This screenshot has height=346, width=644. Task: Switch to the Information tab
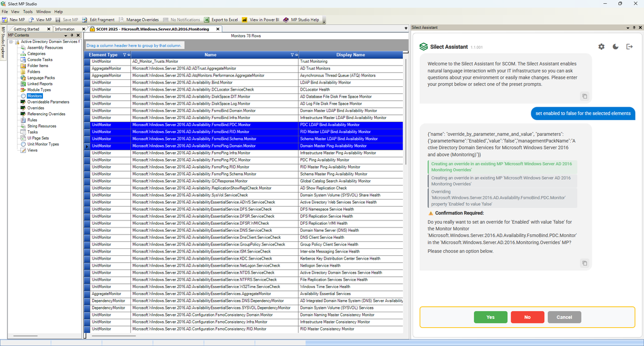click(x=64, y=29)
